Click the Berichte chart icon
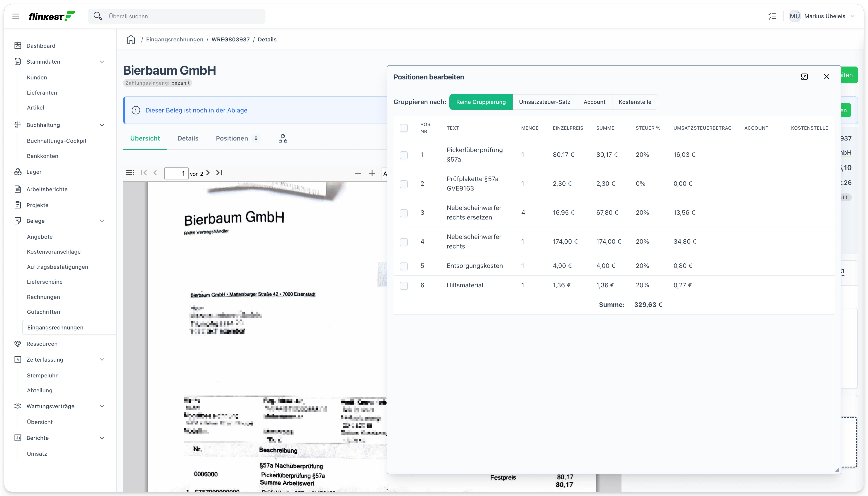 point(18,438)
